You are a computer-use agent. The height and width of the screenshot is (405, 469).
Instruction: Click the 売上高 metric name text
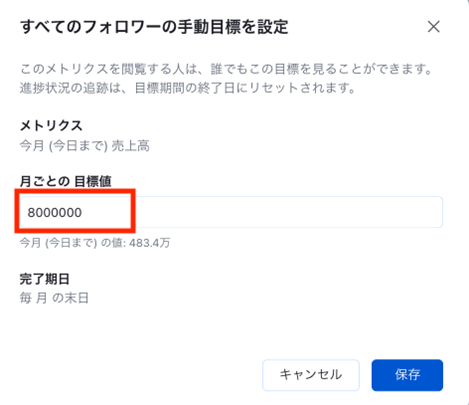130,146
